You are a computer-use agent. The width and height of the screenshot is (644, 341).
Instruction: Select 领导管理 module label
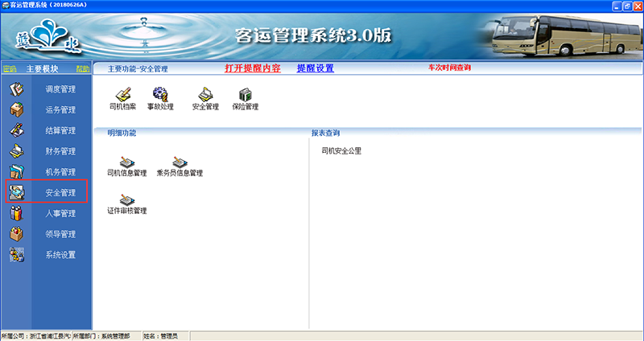(60, 234)
